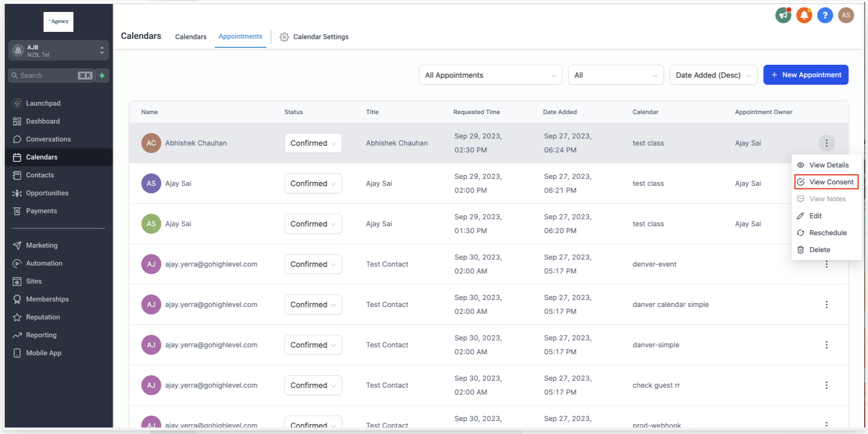Expand Abhishek Chauhan's Confirmed status dropdown
The height and width of the screenshot is (434, 868).
(x=313, y=143)
